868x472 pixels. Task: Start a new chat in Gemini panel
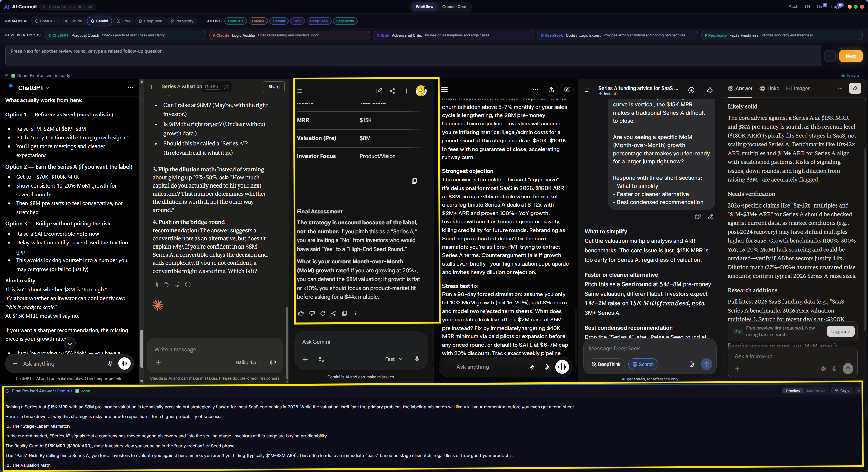point(379,91)
